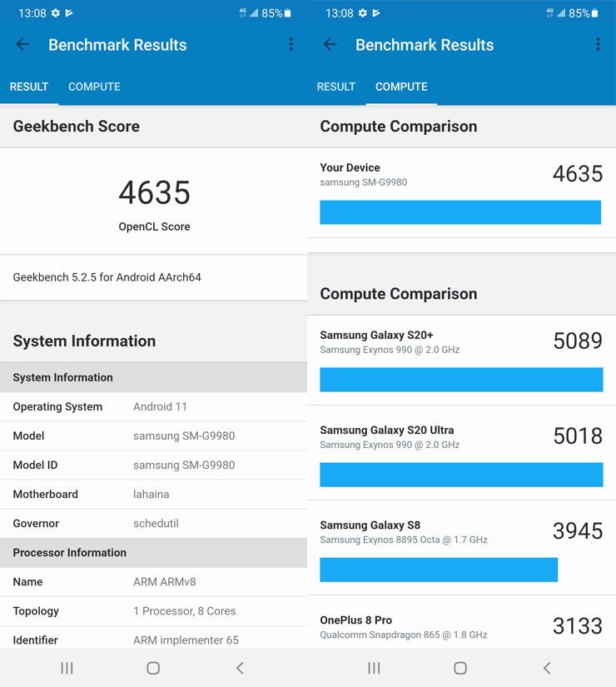
Task: Tap Exynos 8895 Octa @ 1.7 GHz subtitle
Action: point(404,540)
